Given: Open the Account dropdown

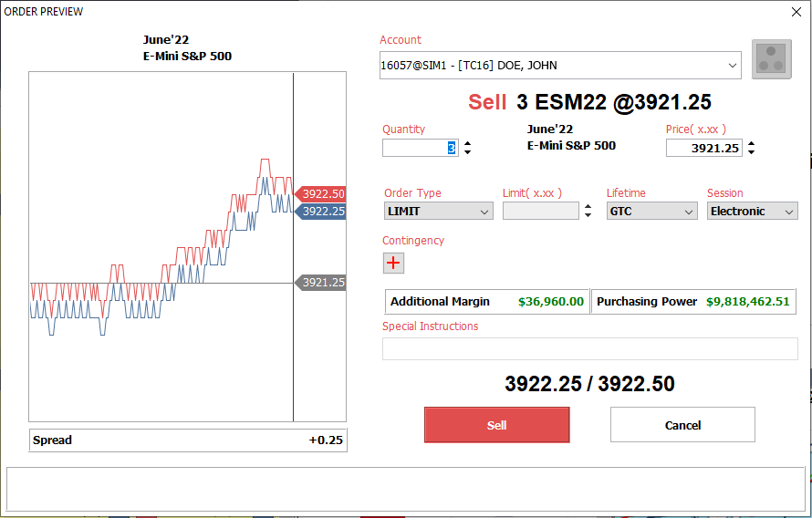Looking at the screenshot, I should click(x=560, y=65).
